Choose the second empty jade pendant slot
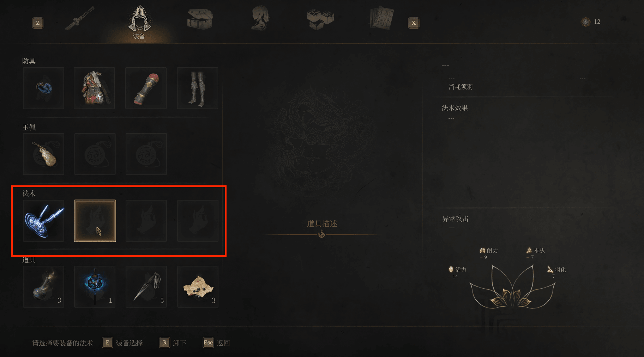Viewport: 644px width, 357px height. 146,154
